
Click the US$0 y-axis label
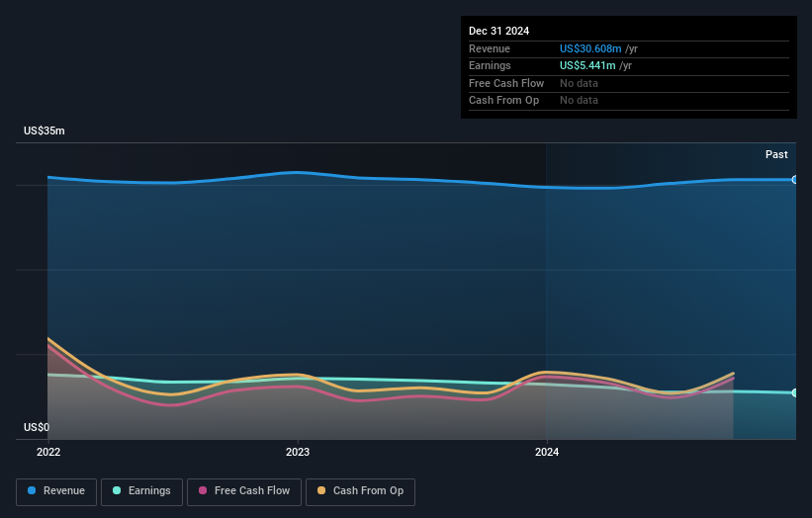(x=37, y=427)
